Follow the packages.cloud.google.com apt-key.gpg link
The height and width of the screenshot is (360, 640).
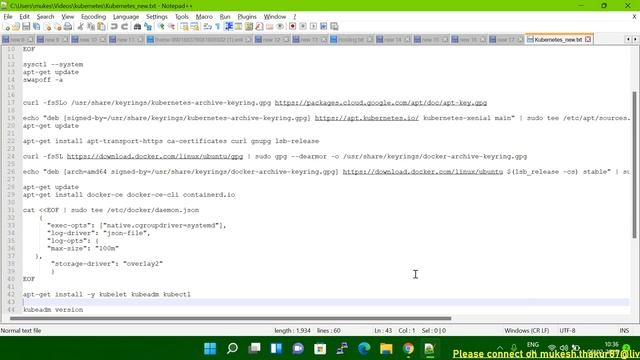pyautogui.click(x=380, y=103)
